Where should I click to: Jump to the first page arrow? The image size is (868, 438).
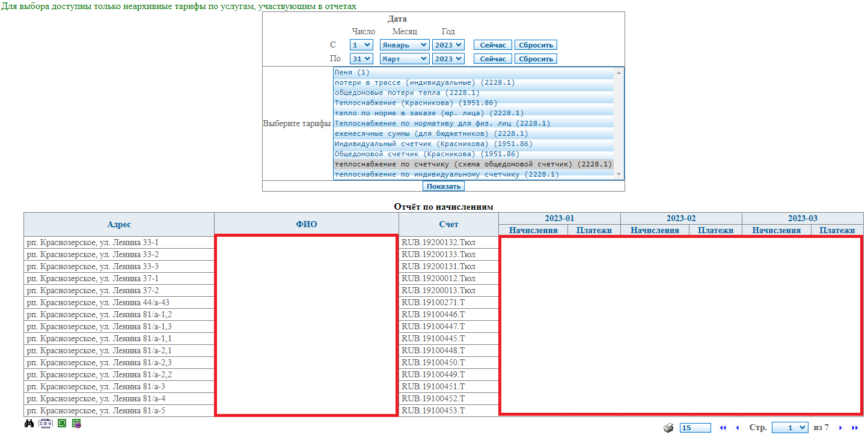point(723,428)
